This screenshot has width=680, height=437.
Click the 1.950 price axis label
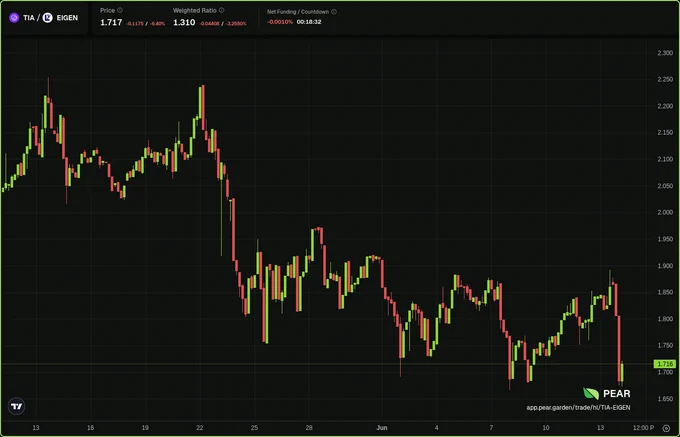click(x=665, y=239)
